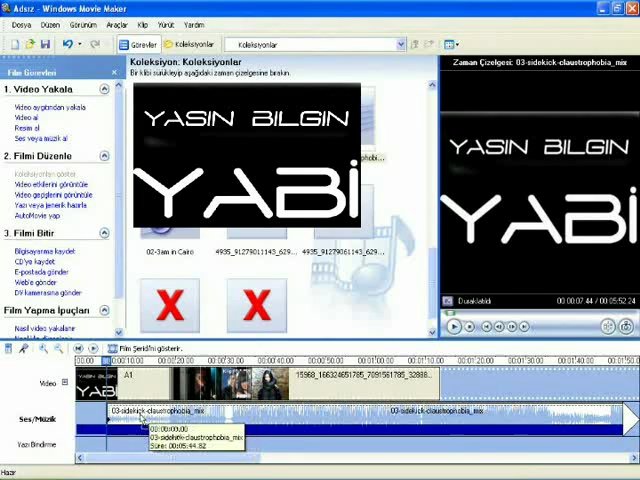
Task: Click the Web'e gönder link
Action: 36,282
